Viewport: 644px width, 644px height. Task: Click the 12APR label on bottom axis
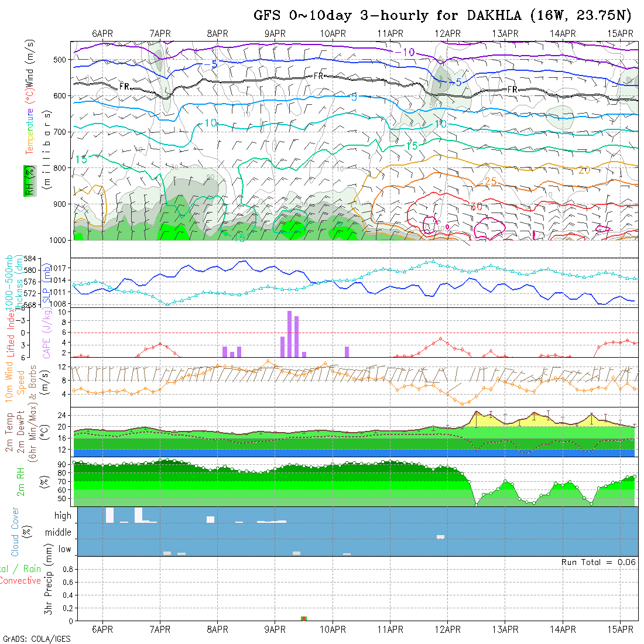pos(447,629)
